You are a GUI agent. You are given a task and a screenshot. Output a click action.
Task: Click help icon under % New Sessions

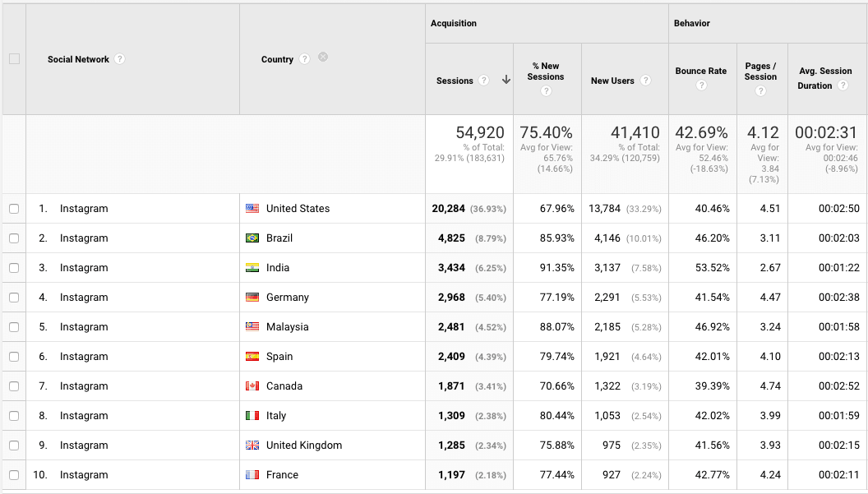point(546,91)
